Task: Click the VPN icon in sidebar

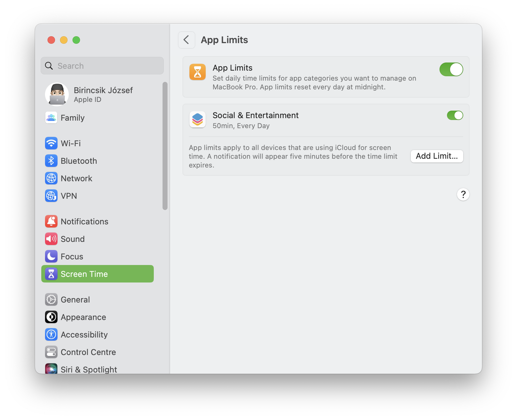Action: (x=51, y=196)
